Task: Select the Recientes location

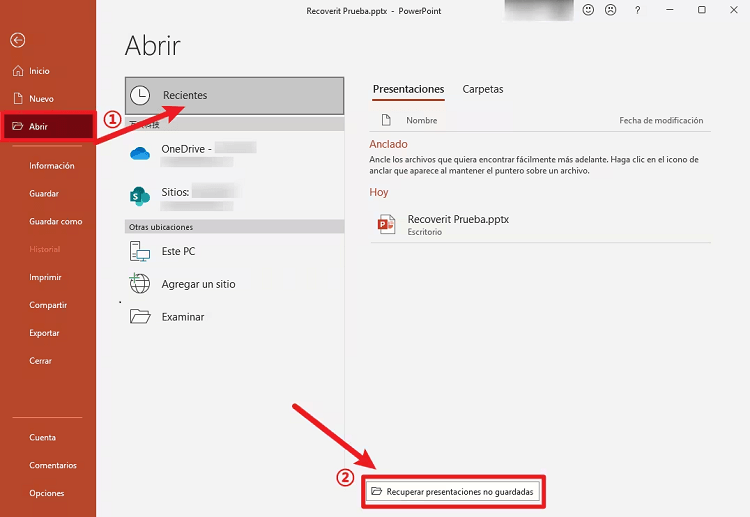Action: click(x=234, y=96)
